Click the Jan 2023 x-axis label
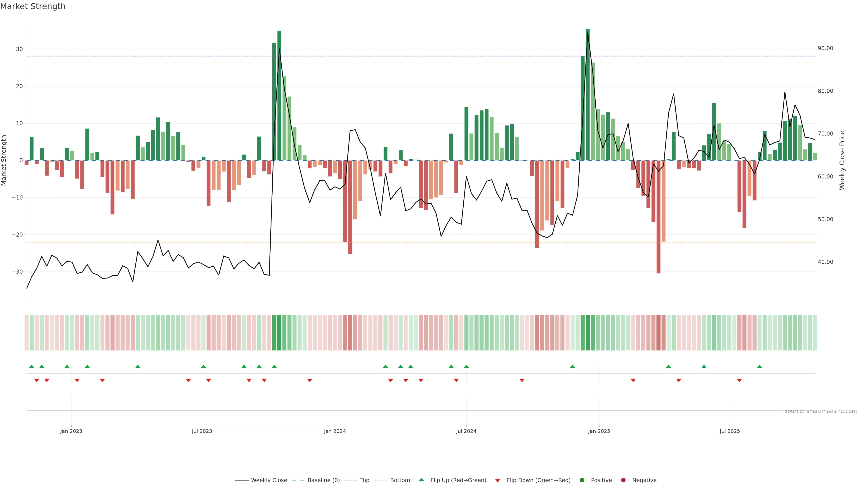The image size is (868, 488). 71,431
